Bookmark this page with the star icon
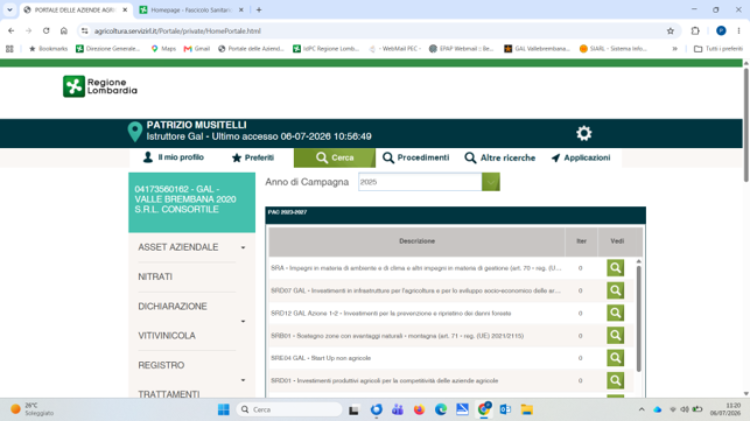 click(x=670, y=31)
